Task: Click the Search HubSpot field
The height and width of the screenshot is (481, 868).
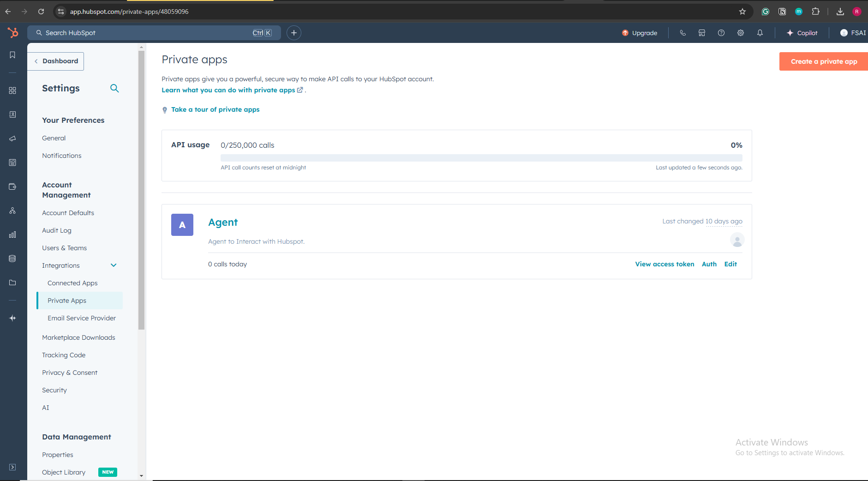Action: [x=154, y=33]
